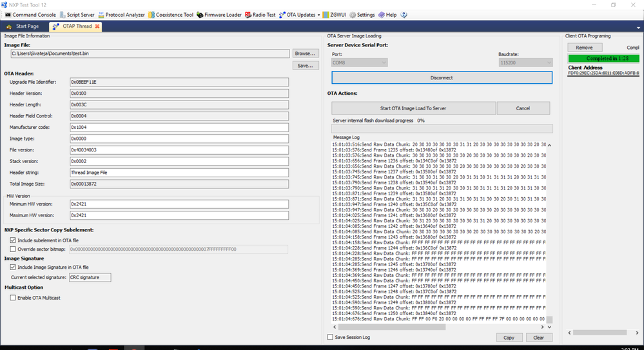
Task: Click the Save... button
Action: pos(306,65)
